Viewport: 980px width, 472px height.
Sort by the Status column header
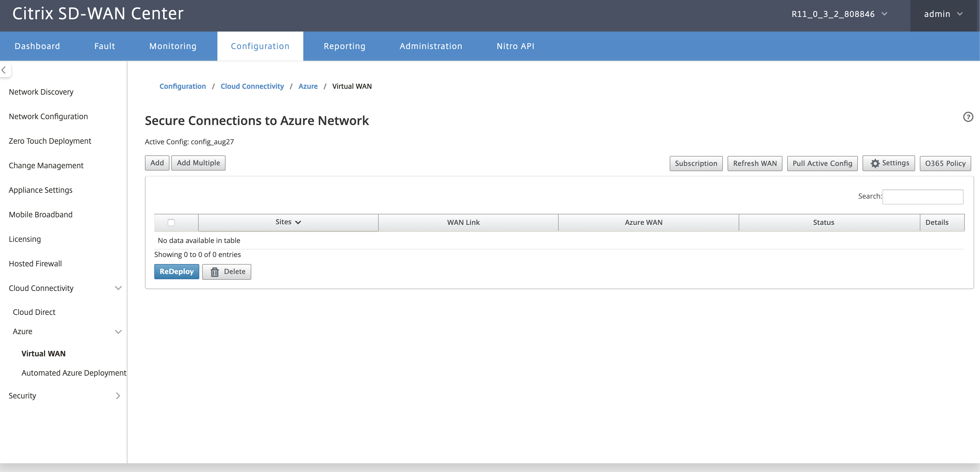click(x=829, y=223)
